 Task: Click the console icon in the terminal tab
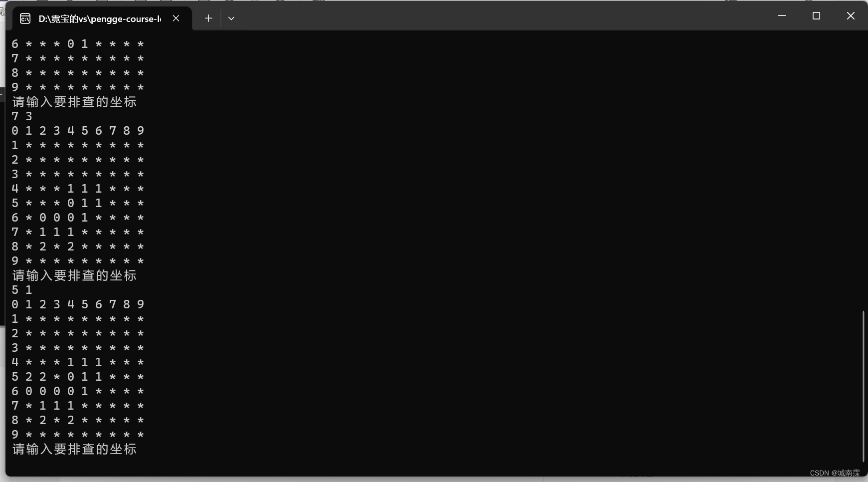point(25,19)
